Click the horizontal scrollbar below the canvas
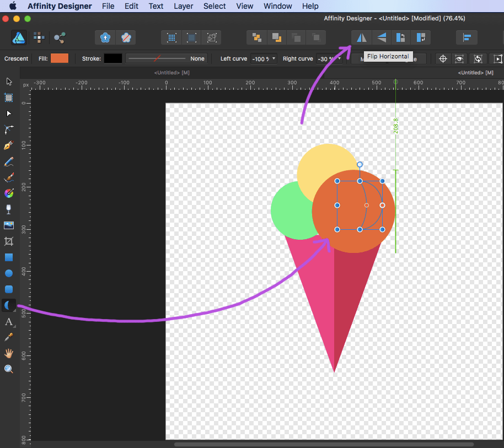 point(324,444)
